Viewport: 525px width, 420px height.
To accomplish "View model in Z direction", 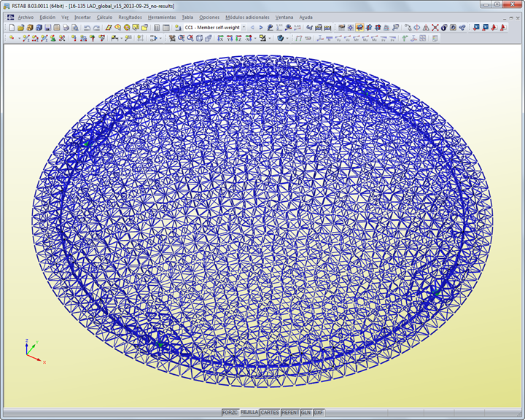I will 238,38.
